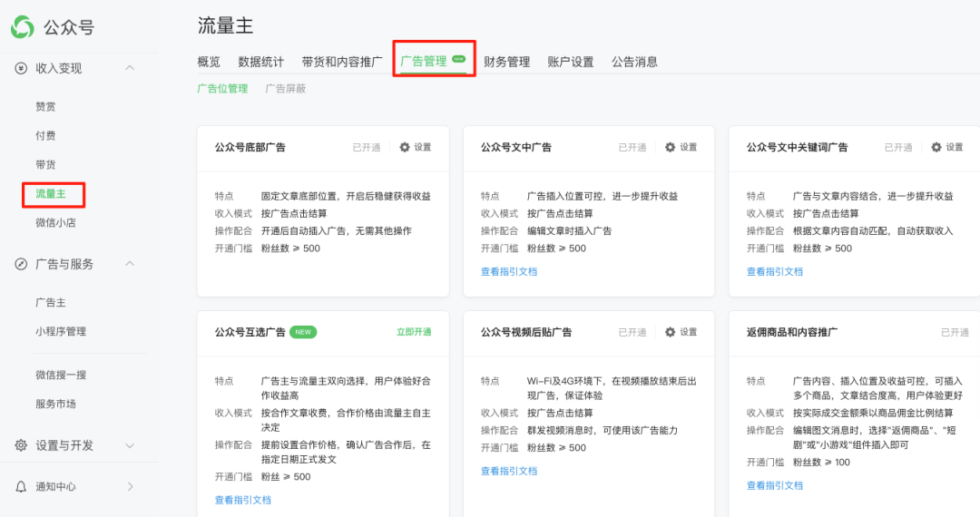Click the 流量主 page heading
This screenshot has width=980, height=517.
click(226, 25)
